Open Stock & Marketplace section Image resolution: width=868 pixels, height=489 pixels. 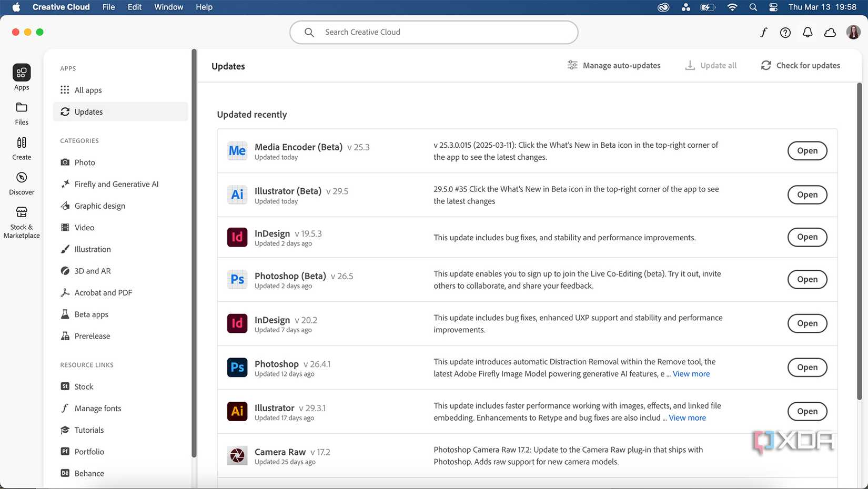(x=22, y=222)
